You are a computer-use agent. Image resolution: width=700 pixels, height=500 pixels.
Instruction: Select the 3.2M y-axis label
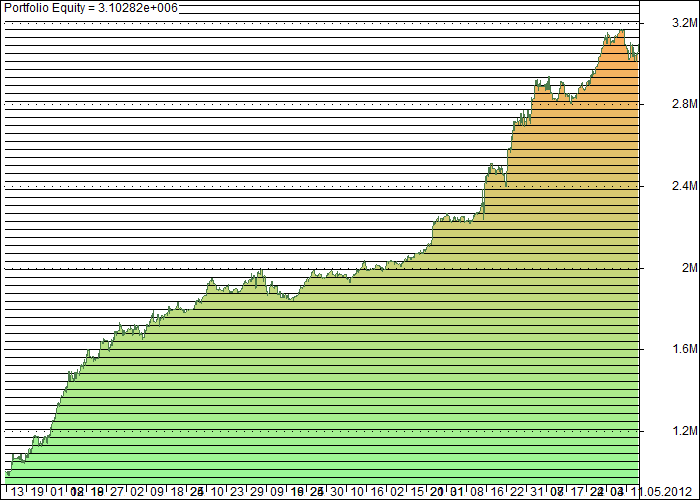[684, 23]
